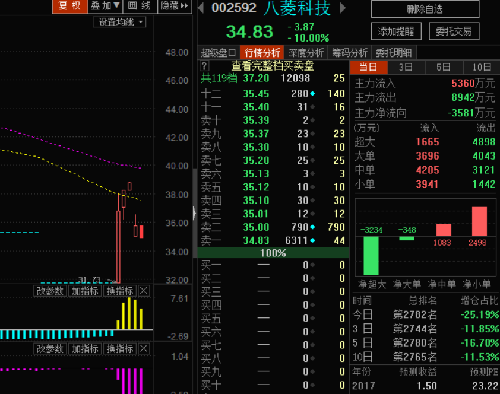Click the 委托交易 button
The image size is (500, 394).
tap(454, 31)
